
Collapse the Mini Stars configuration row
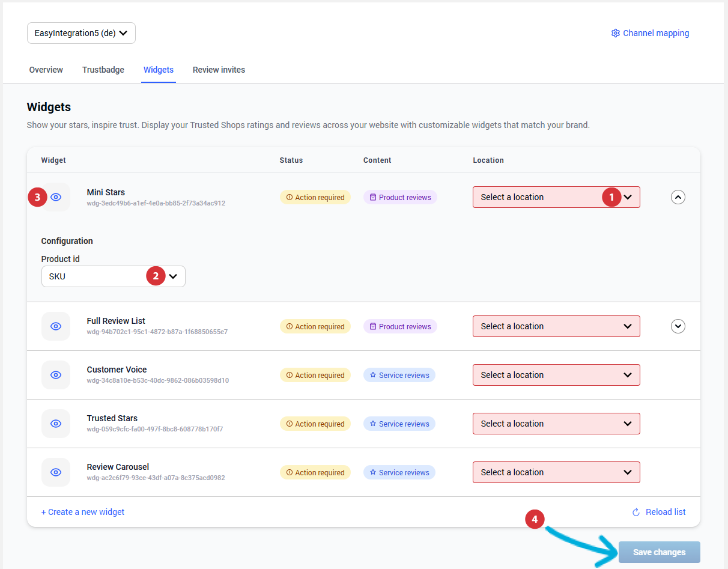[678, 197]
